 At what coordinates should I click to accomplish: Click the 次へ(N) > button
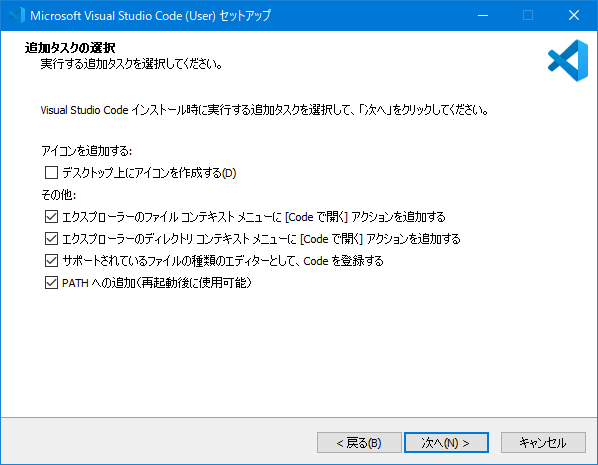tap(446, 442)
